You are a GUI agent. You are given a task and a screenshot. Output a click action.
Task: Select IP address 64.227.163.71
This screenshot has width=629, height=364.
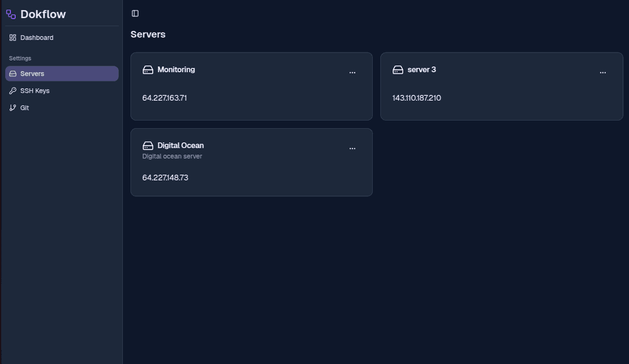[x=164, y=98]
